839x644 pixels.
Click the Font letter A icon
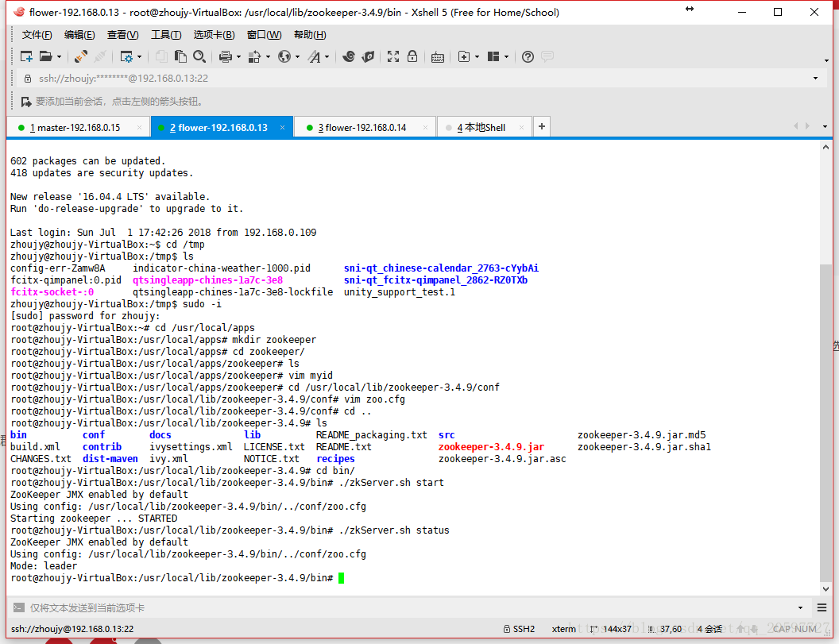click(x=314, y=56)
